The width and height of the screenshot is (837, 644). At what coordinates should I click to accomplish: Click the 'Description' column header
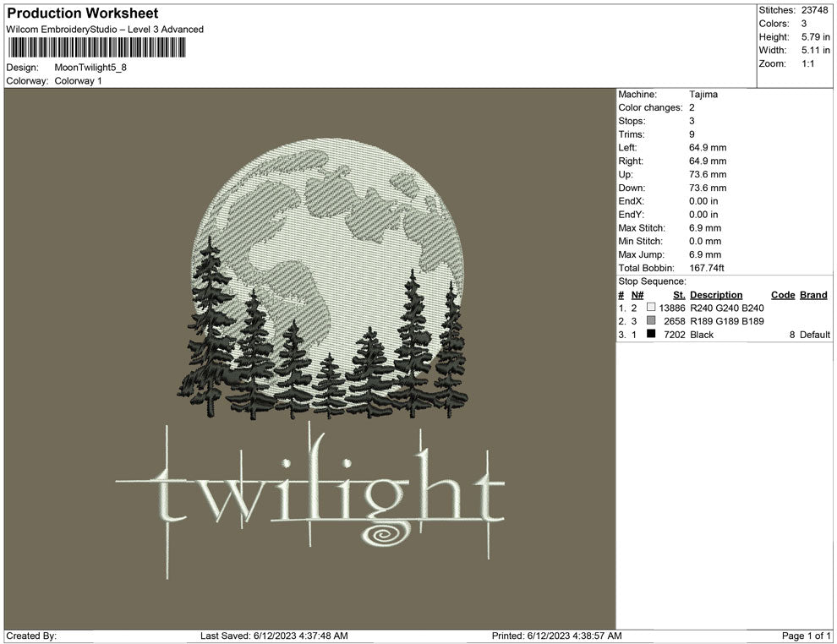(x=716, y=295)
